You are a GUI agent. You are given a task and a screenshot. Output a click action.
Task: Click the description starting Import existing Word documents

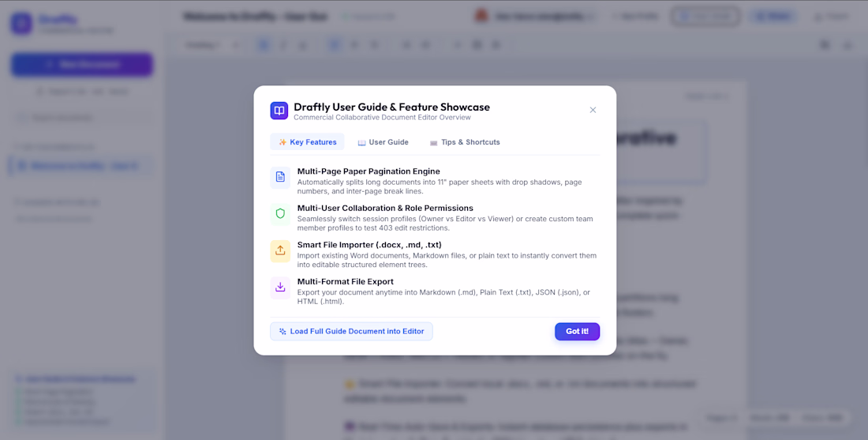coord(447,260)
